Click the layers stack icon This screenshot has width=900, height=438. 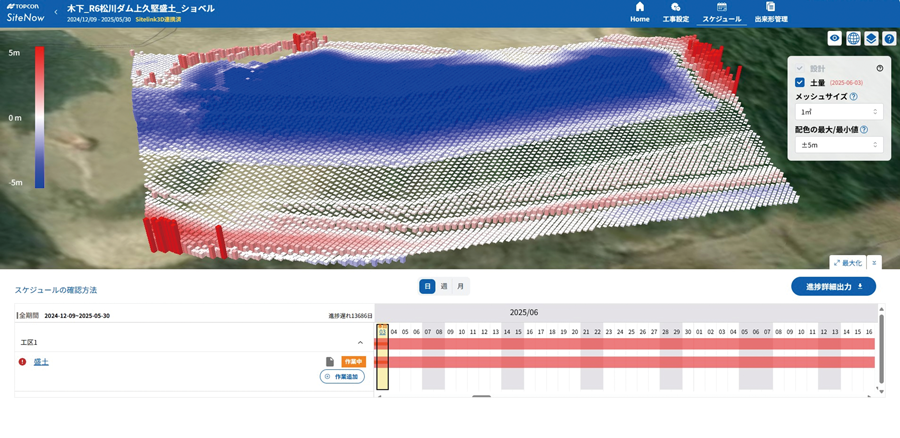[871, 39]
